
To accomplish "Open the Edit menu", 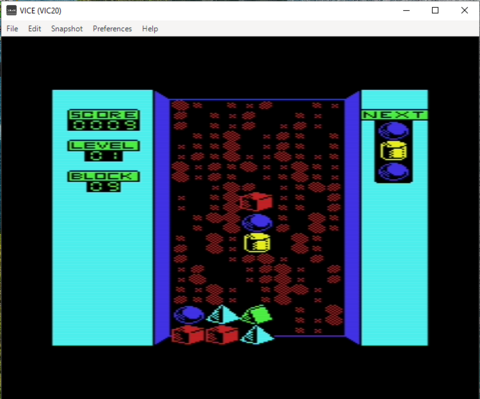I will [34, 29].
